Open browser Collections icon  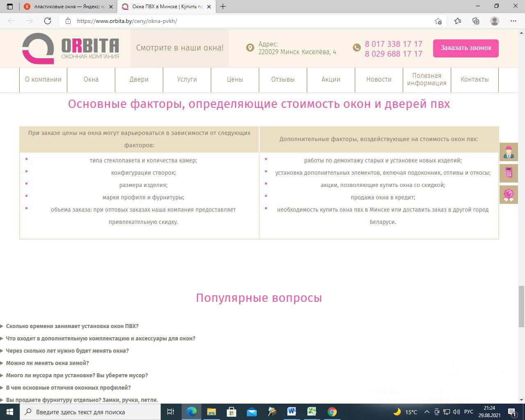pyautogui.click(x=476, y=21)
